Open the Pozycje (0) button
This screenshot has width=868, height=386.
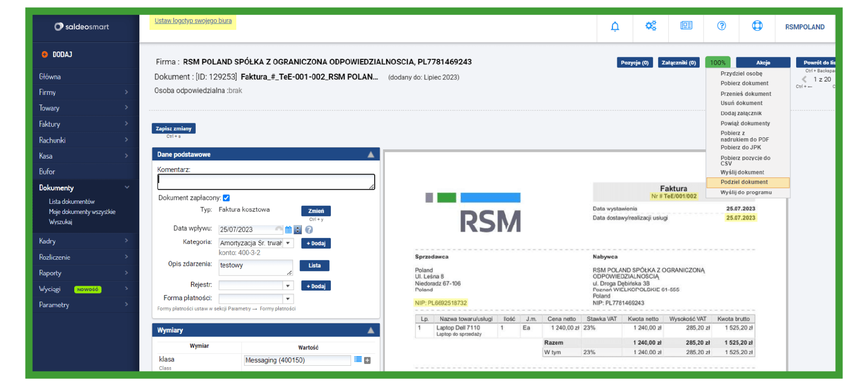[x=635, y=63]
